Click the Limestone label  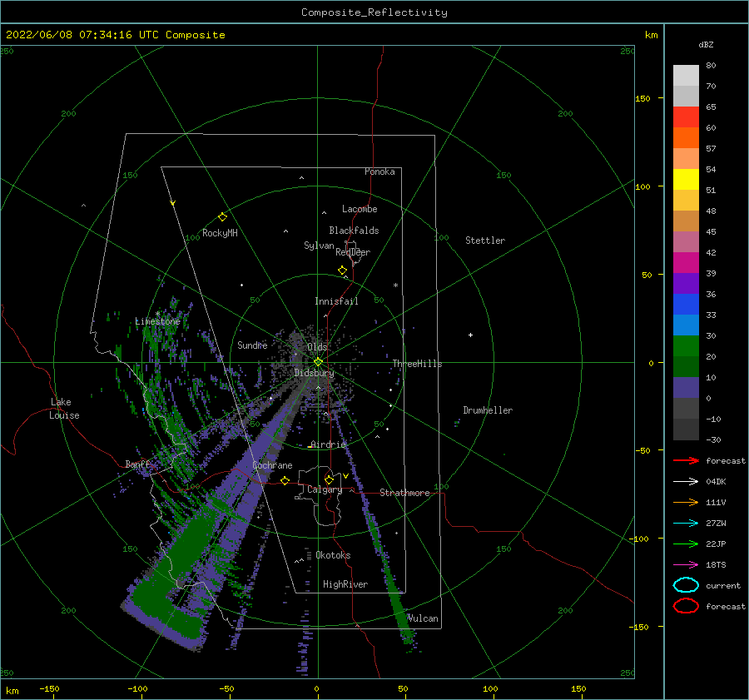point(157,321)
